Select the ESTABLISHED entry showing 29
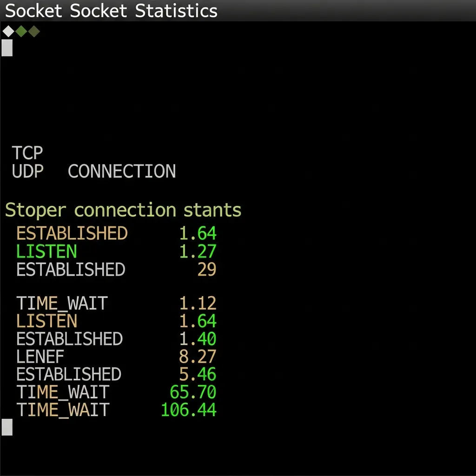476x476 pixels. pyautogui.click(x=70, y=270)
